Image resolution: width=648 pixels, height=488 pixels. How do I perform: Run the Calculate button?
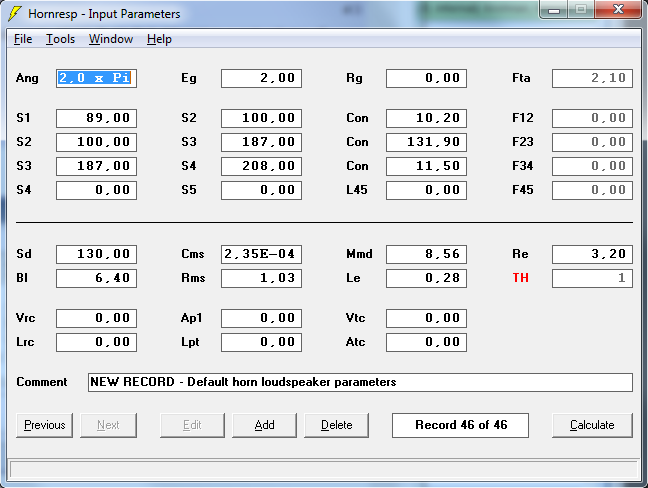pyautogui.click(x=592, y=425)
